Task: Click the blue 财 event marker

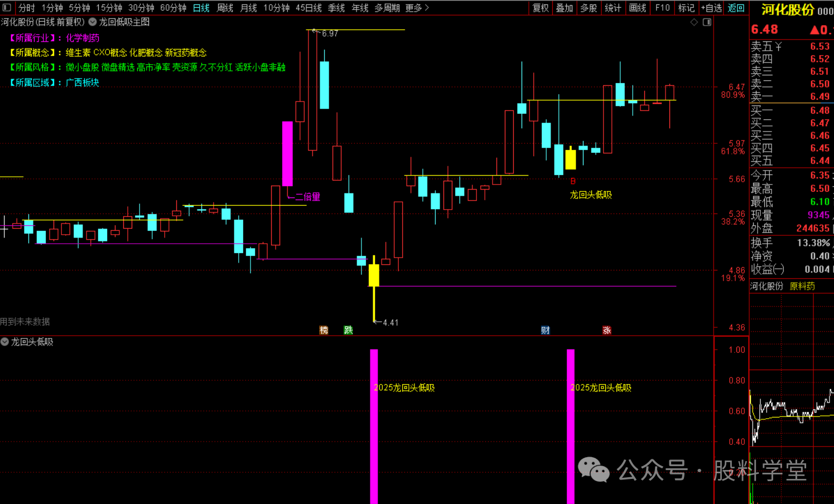Action: [x=545, y=330]
